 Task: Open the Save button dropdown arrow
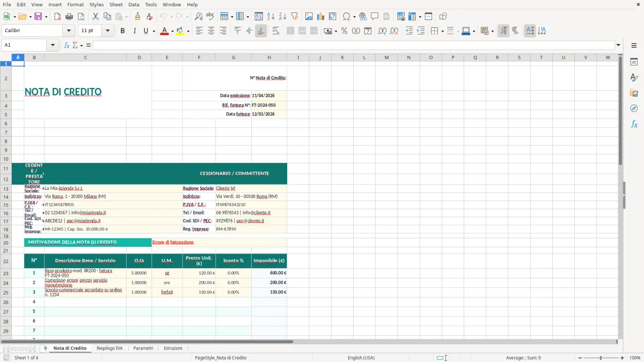pyautogui.click(x=46, y=17)
